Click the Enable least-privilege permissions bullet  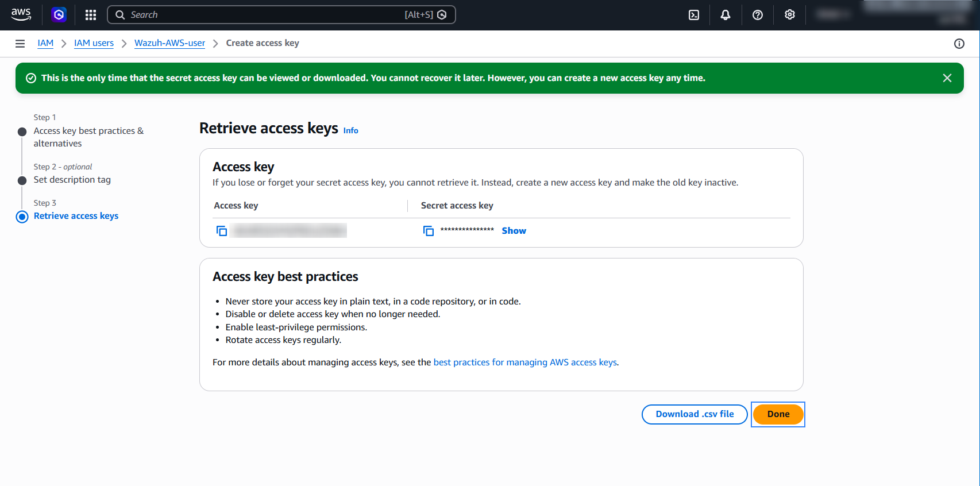(296, 327)
